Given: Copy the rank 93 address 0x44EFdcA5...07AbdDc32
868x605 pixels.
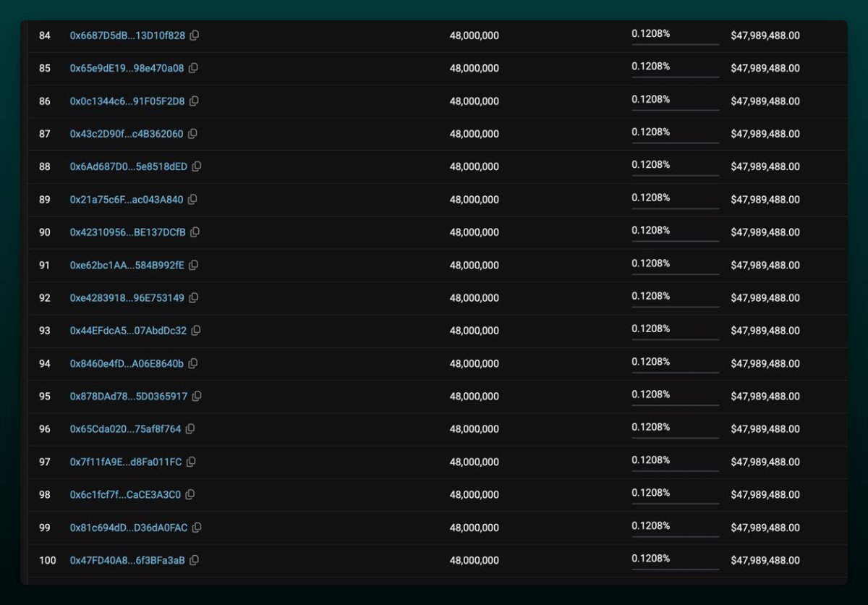Looking at the screenshot, I should (x=196, y=331).
